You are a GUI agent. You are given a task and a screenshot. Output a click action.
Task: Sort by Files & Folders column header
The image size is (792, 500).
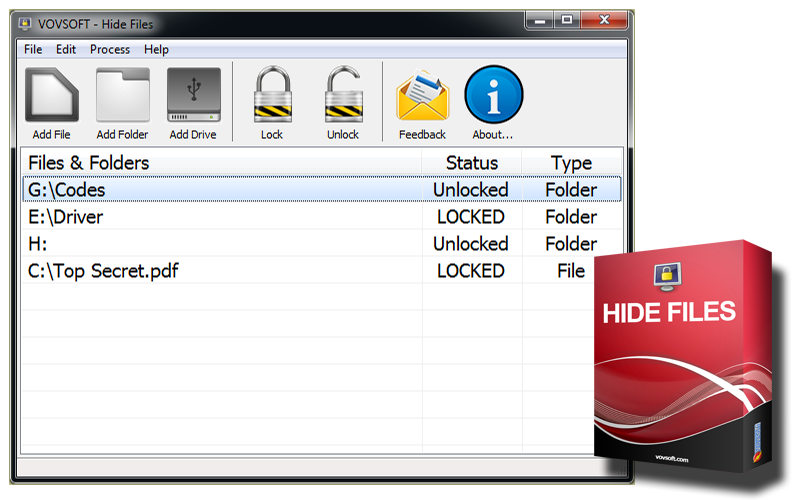pyautogui.click(x=222, y=163)
